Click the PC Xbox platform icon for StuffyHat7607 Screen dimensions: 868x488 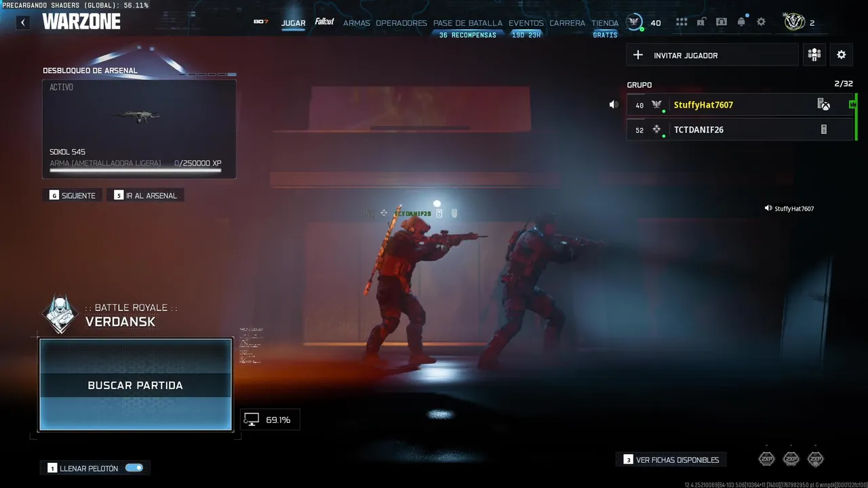[x=823, y=104]
